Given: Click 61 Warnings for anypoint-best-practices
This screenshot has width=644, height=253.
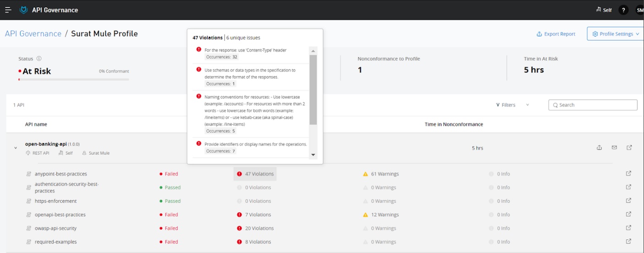Looking at the screenshot, I should click(x=380, y=174).
